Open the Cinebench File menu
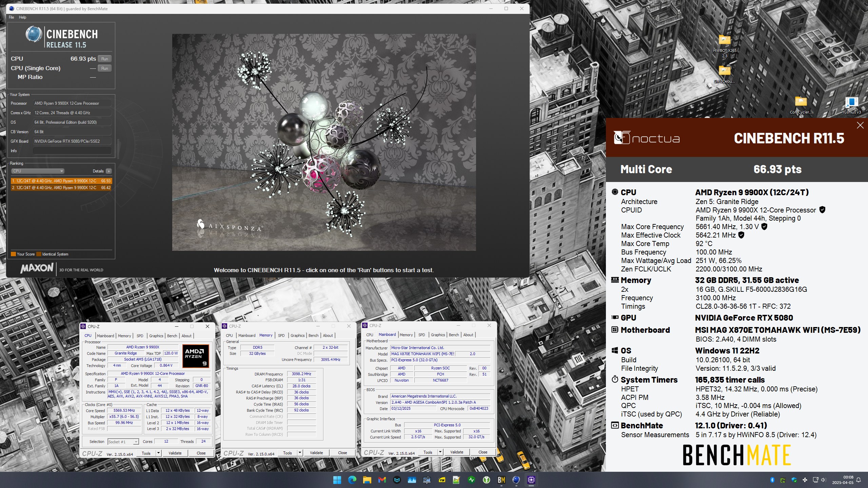Viewport: 868px width, 488px height. pos(11,17)
